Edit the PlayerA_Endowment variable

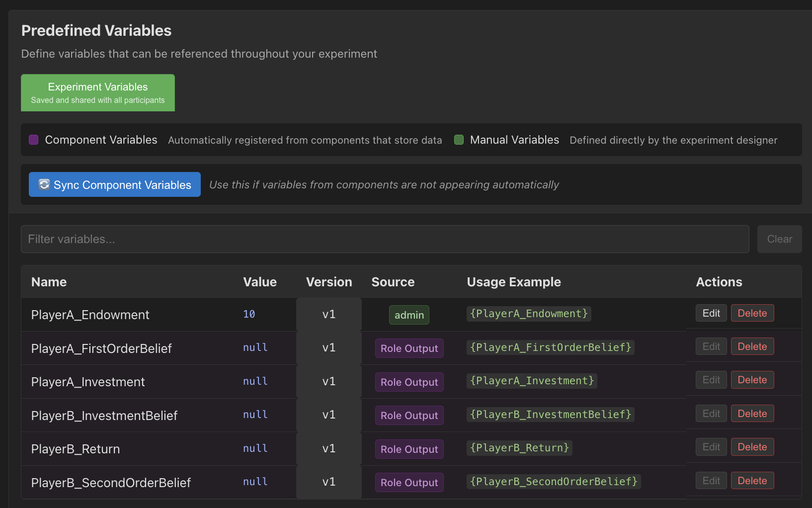711,313
